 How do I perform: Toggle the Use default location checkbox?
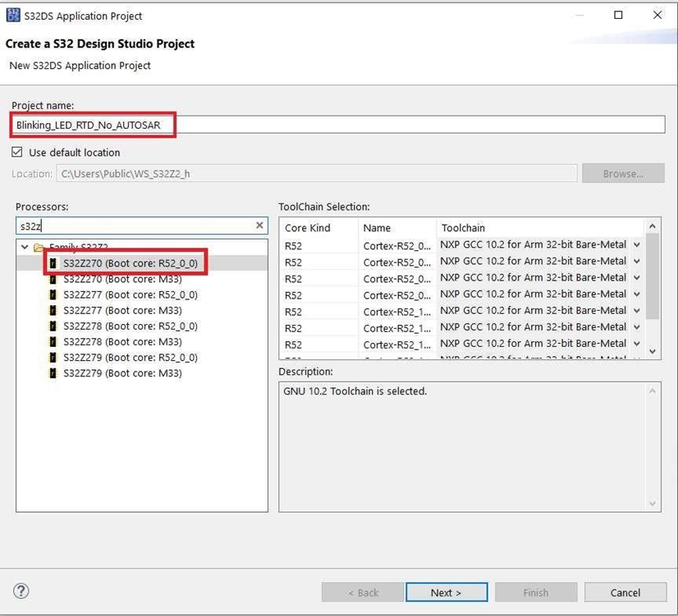(x=17, y=152)
